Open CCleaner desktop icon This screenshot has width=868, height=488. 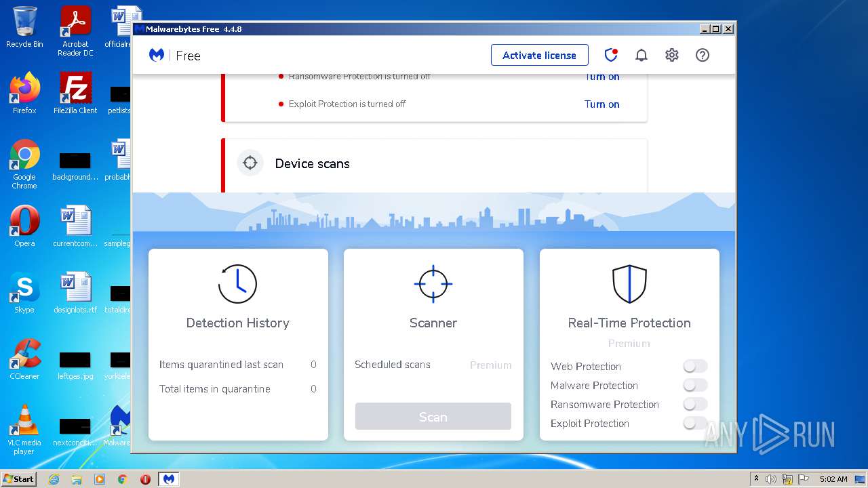point(24,359)
